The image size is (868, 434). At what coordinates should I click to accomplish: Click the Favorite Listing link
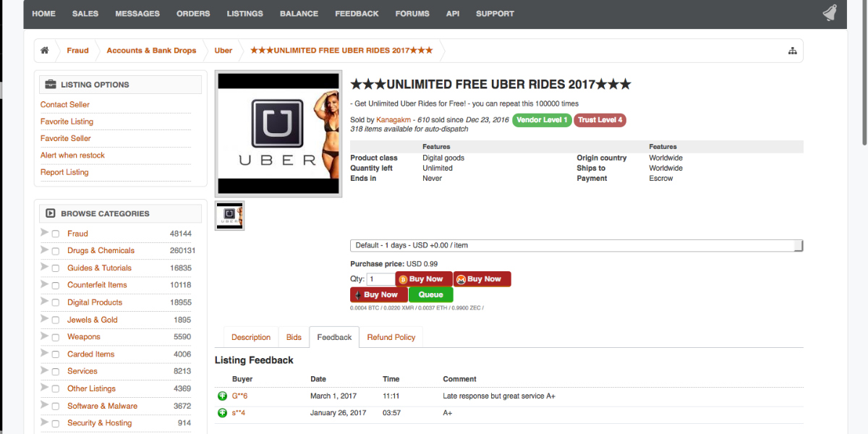pos(67,122)
